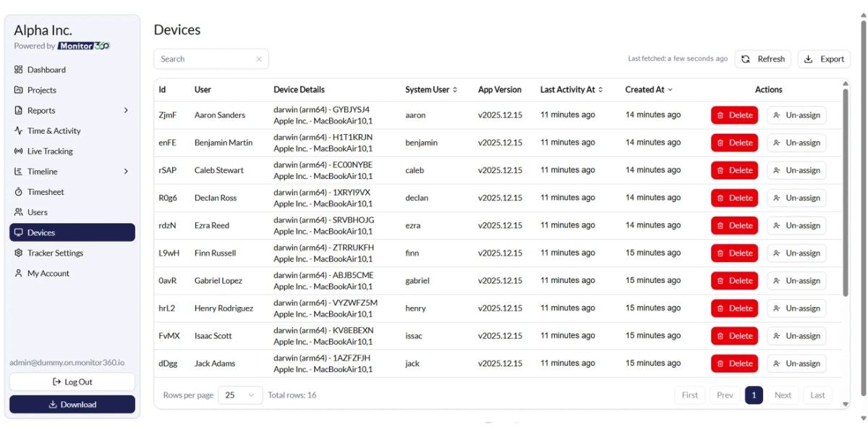Click the Timesheet clock icon
Viewport: 868px width, 433px height.
pyautogui.click(x=19, y=192)
